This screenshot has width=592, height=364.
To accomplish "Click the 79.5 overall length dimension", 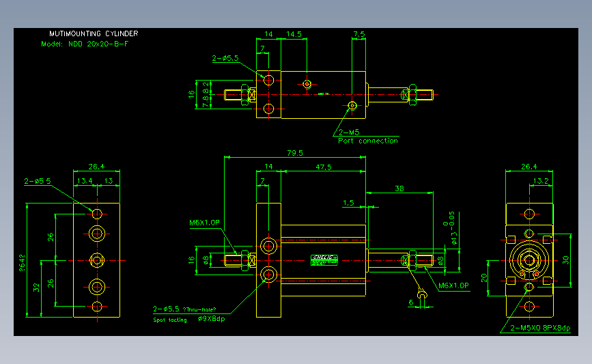I will 295,153.
